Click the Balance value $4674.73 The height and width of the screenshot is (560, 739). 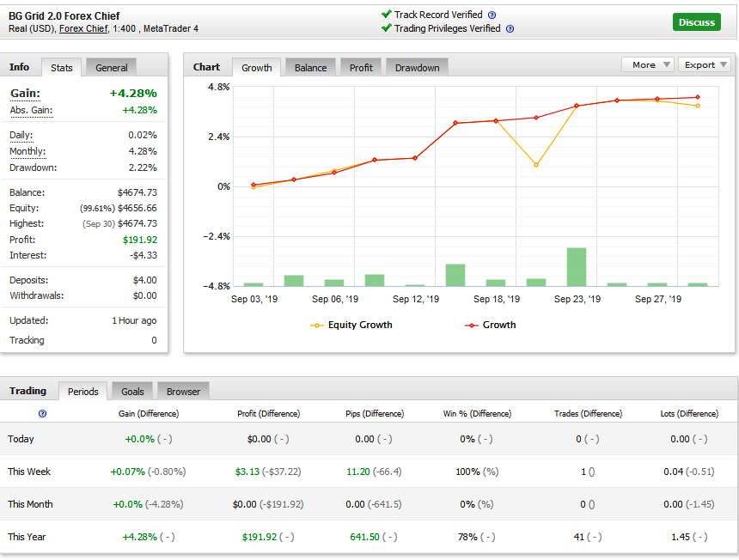tap(137, 192)
